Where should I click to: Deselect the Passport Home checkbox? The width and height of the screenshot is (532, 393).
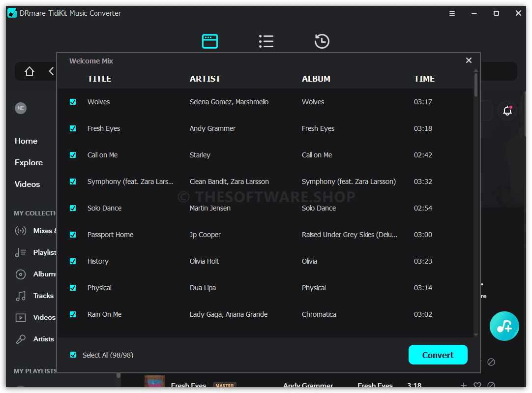point(73,235)
